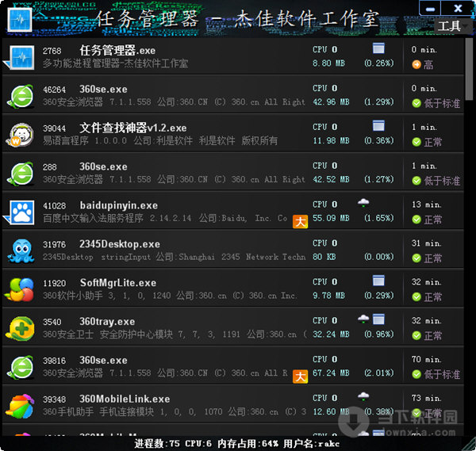Select process name 360MobileLink.exe
This screenshot has width=476, height=451.
click(x=125, y=399)
